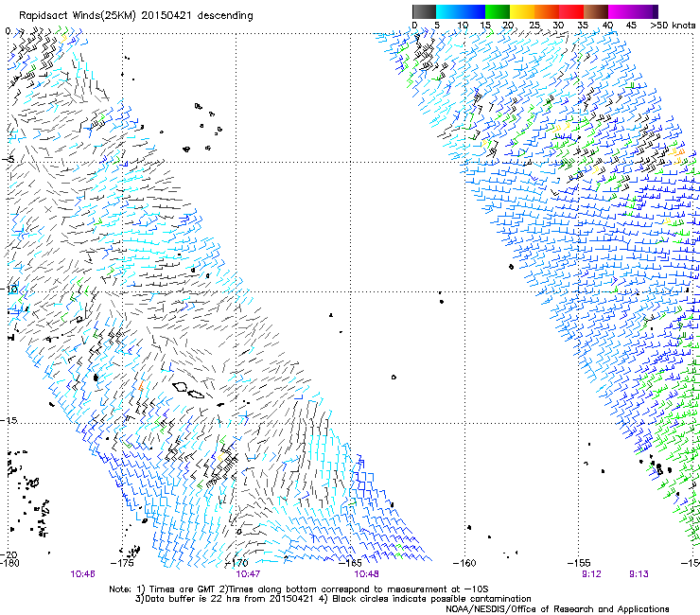Click the '45' wind speed legend label

(631, 26)
